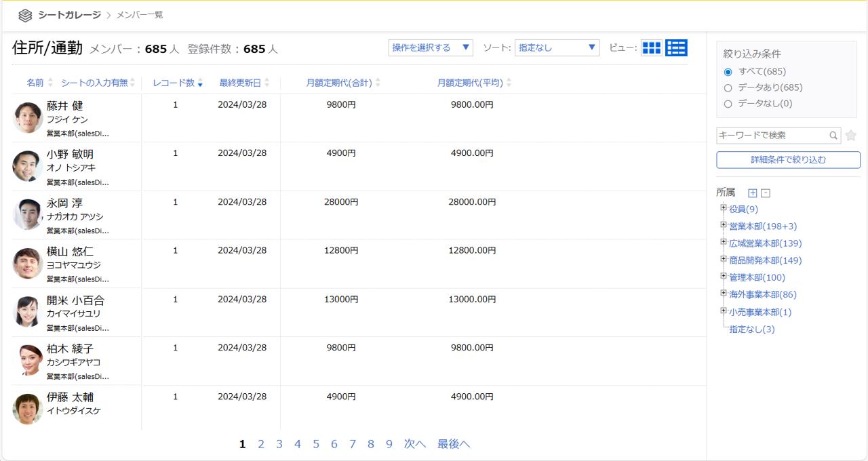
Task: Sort by record count column arrow
Action: coord(199,83)
